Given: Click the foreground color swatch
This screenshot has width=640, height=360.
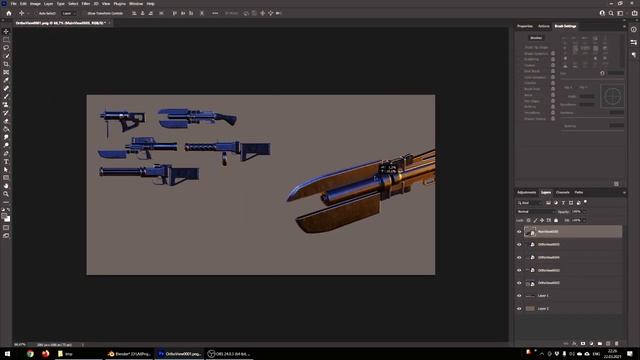Looking at the screenshot, I should point(5,216).
